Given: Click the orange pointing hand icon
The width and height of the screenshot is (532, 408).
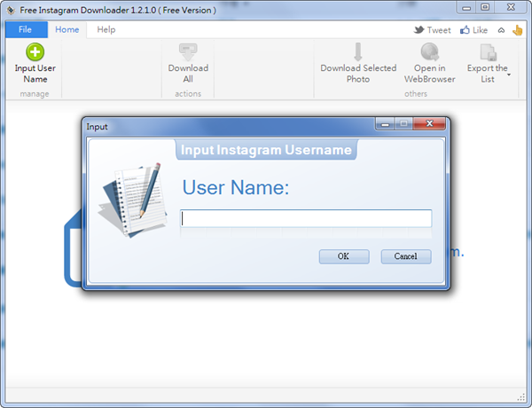Looking at the screenshot, I should coord(518,30).
